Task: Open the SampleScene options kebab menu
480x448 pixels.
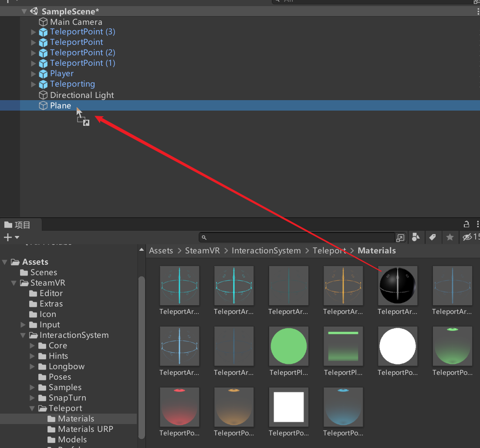Action: click(478, 11)
